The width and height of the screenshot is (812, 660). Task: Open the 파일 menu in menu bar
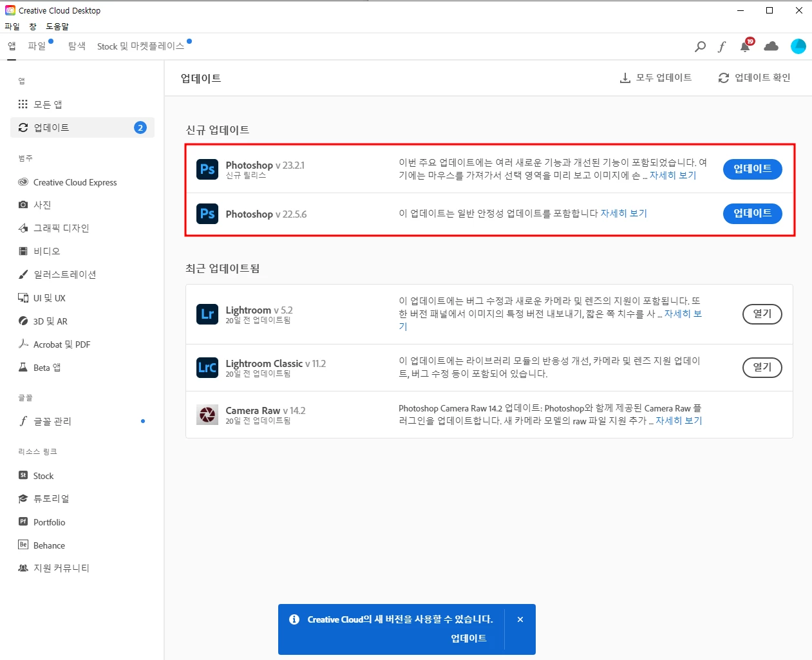pos(12,26)
